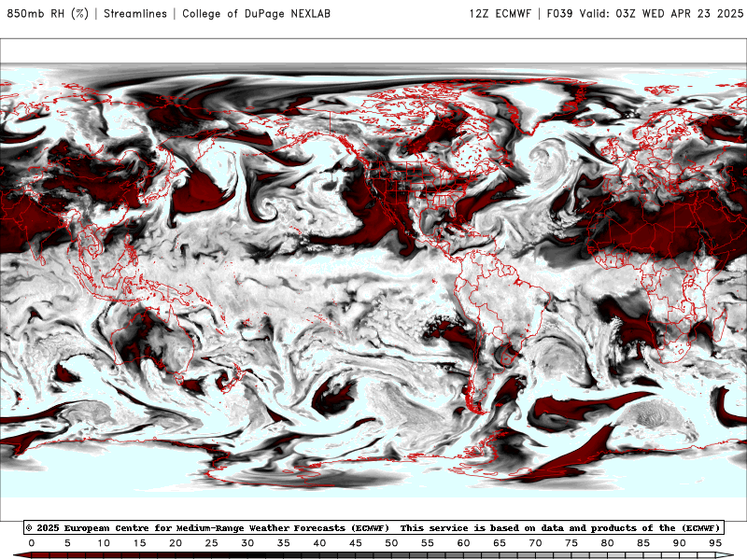Click the "College of DuPage NEXLAB" text
747x560 pixels.
tap(256, 13)
